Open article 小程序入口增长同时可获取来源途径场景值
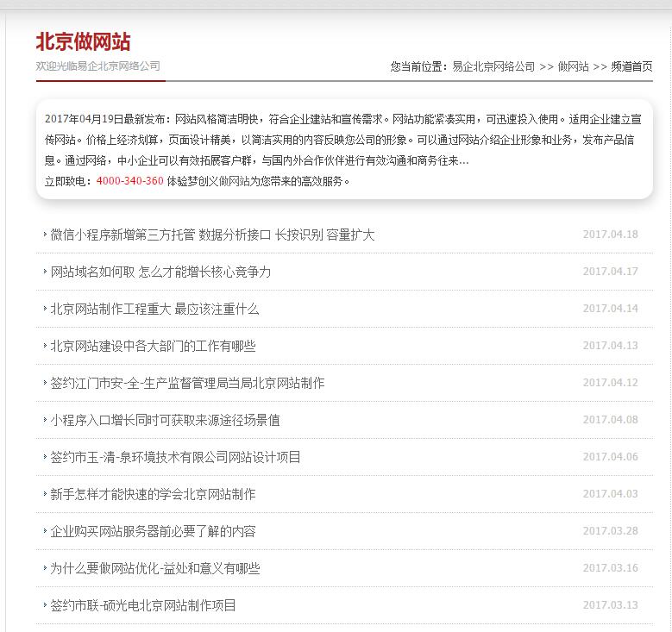This screenshot has width=672, height=632. [x=165, y=420]
